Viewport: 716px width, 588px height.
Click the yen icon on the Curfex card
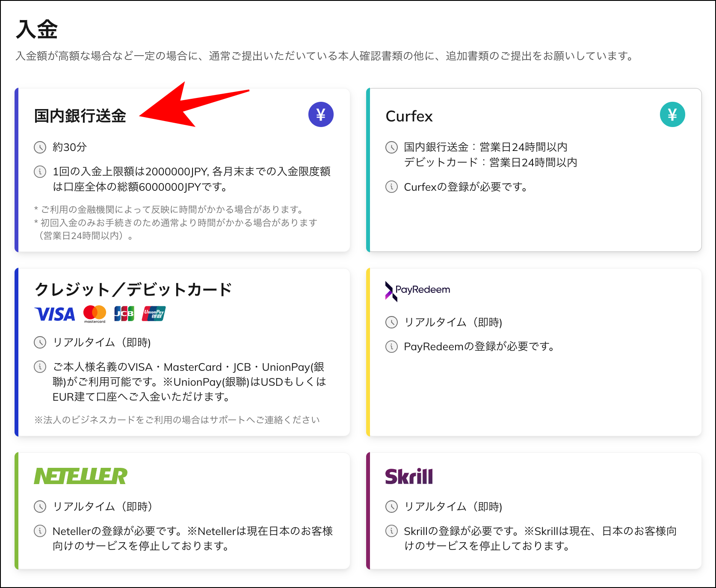click(x=672, y=114)
